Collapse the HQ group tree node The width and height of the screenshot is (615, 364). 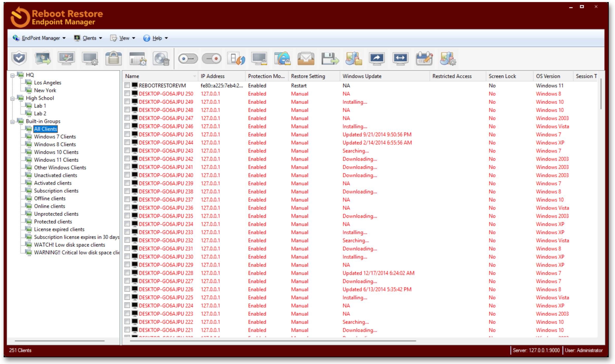click(12, 76)
